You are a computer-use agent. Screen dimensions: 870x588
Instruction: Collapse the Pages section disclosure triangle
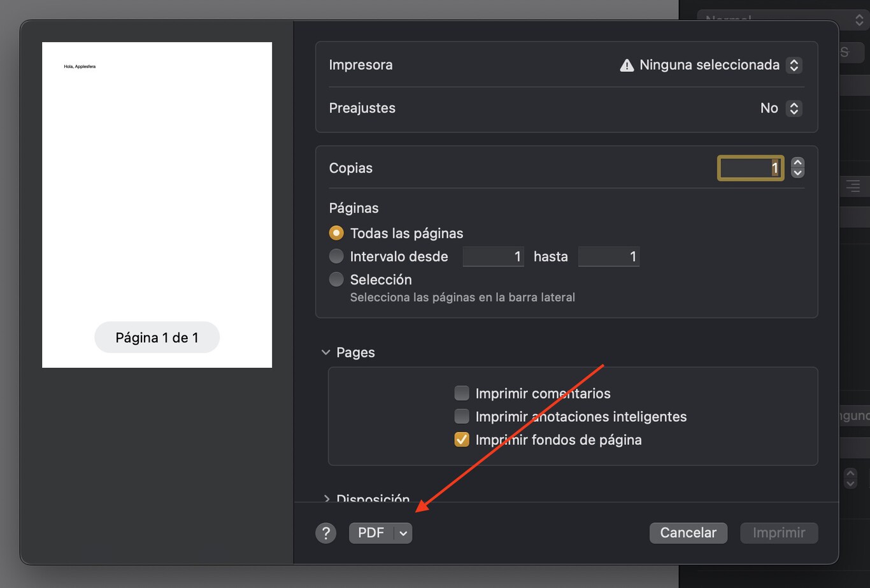click(x=326, y=352)
